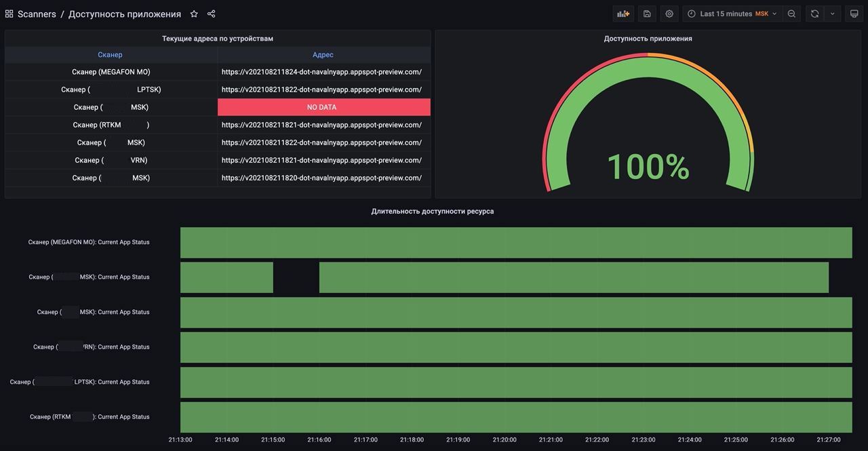The width and height of the screenshot is (868, 451).
Task: Open the gauge panel title 'Доступность приложения' menu
Action: (x=648, y=39)
